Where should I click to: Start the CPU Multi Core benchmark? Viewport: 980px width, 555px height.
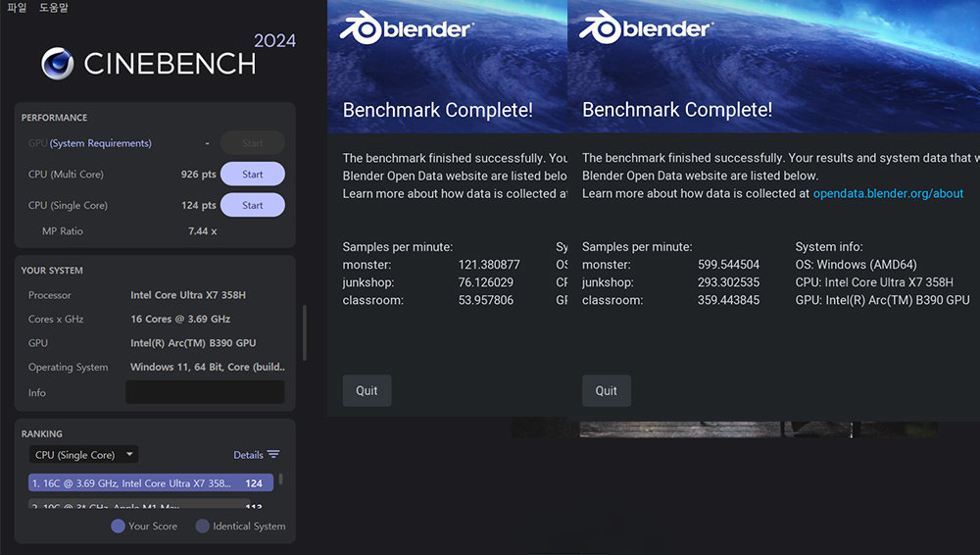tap(252, 175)
